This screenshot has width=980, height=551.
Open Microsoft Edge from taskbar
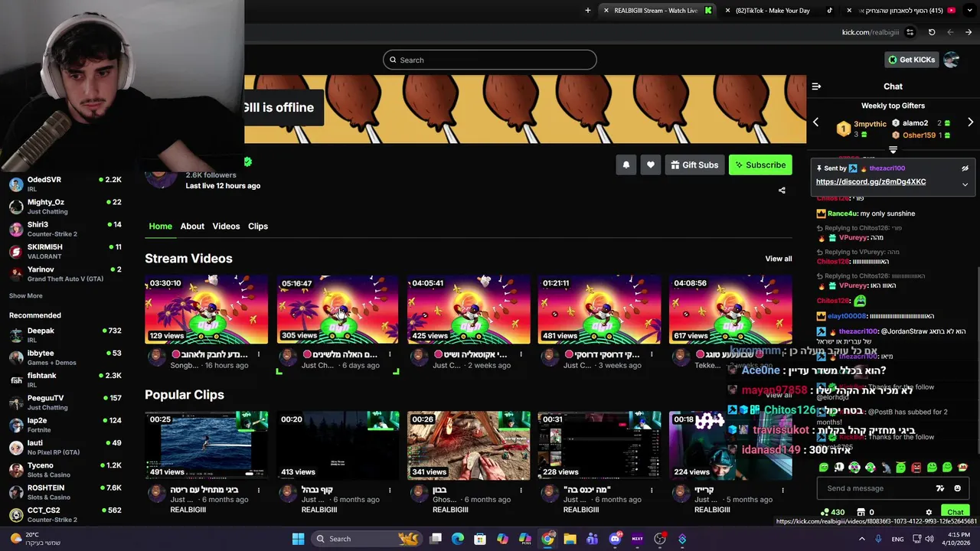coord(458,539)
